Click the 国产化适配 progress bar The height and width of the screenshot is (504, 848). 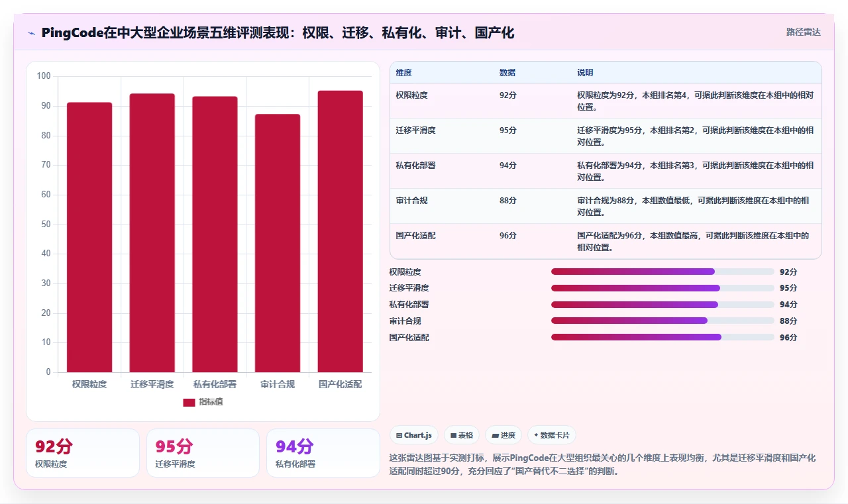(x=662, y=337)
